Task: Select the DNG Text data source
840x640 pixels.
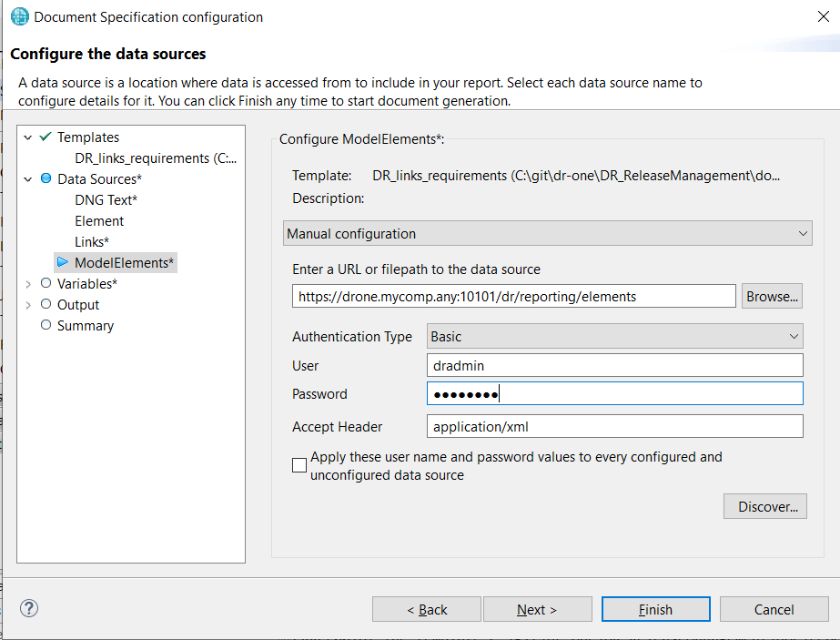Action: [106, 200]
